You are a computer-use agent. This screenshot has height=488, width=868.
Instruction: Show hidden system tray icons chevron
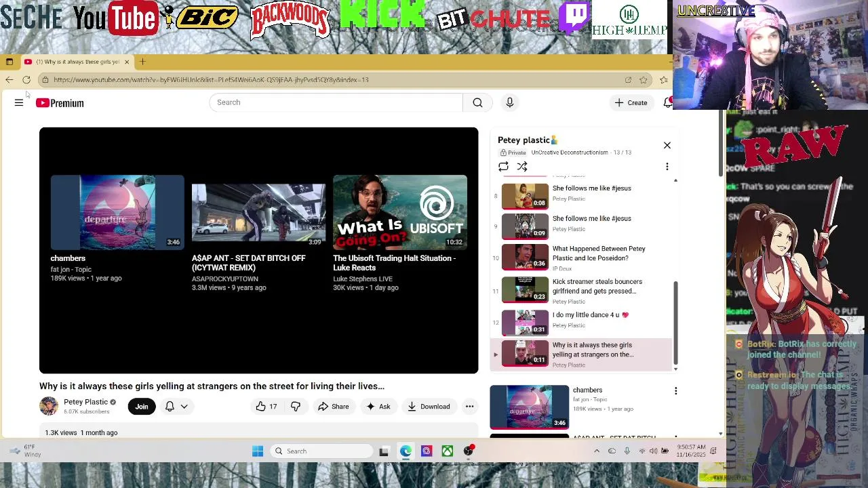[597, 451]
